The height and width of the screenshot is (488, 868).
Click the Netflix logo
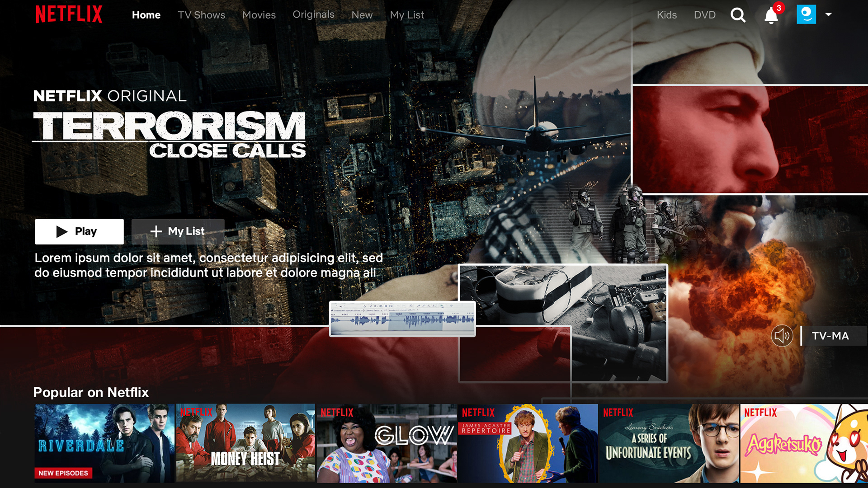click(x=69, y=14)
